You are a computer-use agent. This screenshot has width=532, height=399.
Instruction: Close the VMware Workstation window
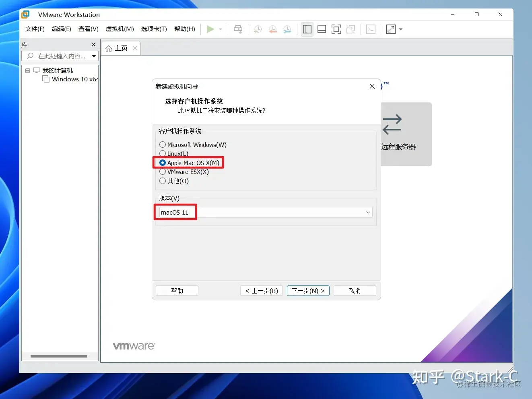(x=500, y=14)
